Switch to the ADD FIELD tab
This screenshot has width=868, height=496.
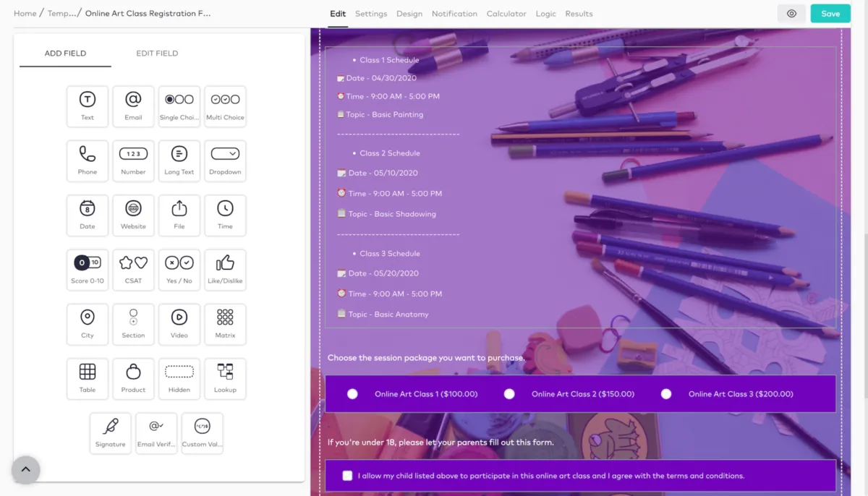(65, 54)
